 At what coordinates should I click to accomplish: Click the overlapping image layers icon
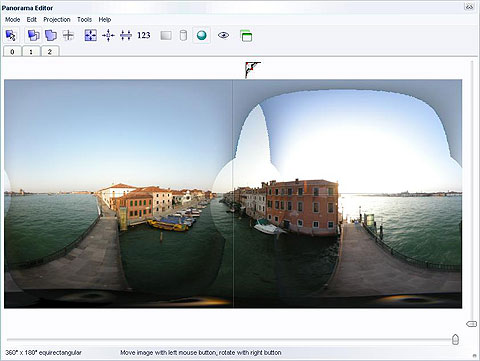tap(33, 35)
